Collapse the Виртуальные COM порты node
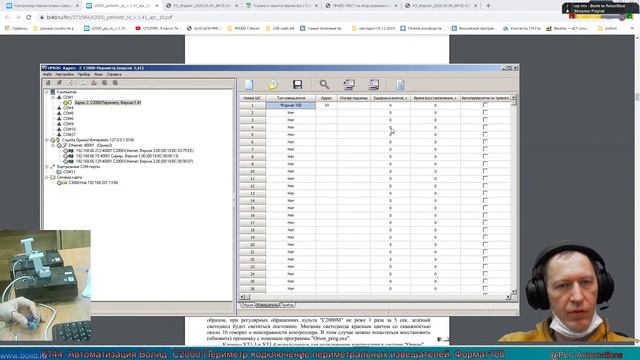Image resolution: width=640 pixels, height=360 pixels. pyautogui.click(x=47, y=167)
